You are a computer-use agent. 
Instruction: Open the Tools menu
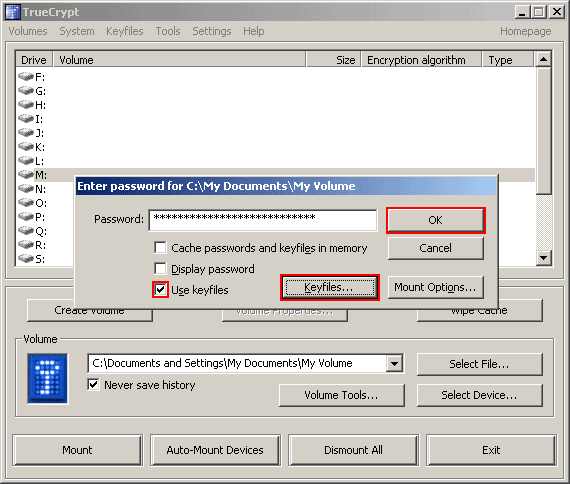click(x=168, y=31)
